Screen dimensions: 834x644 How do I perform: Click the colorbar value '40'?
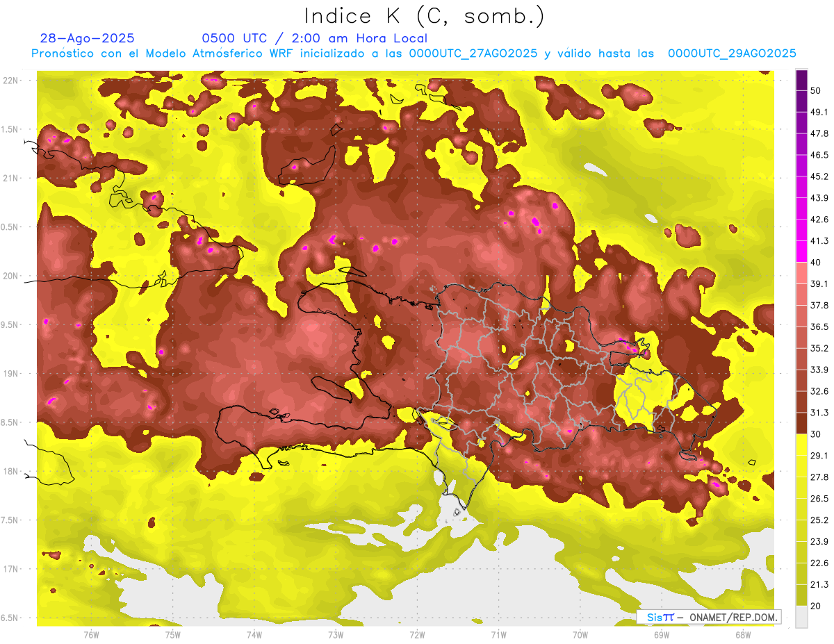point(816,262)
